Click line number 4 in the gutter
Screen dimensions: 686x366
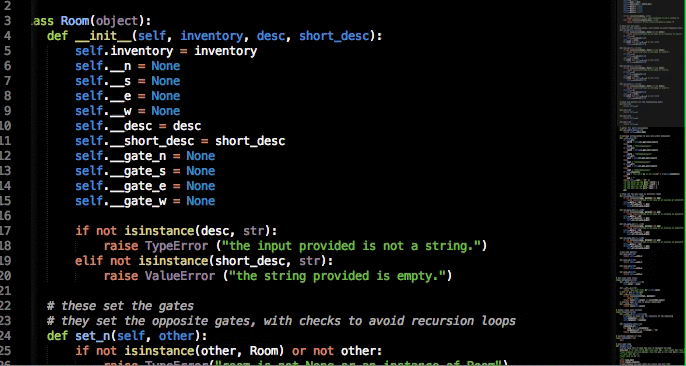7,36
